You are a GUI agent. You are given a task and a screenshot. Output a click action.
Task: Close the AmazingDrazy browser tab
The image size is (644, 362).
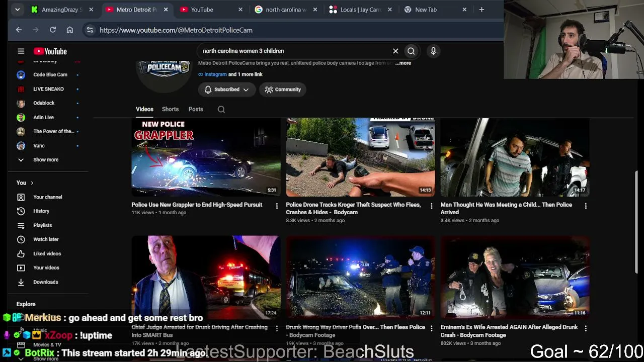coord(91,10)
